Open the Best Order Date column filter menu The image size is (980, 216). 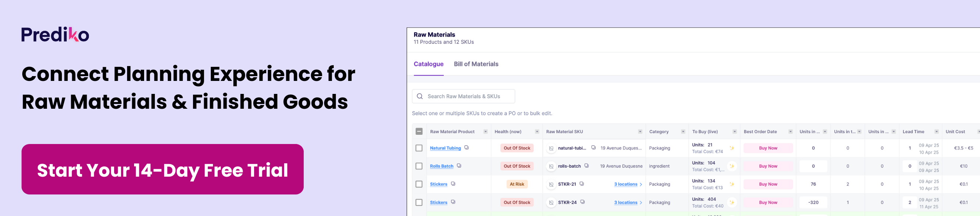tap(790, 131)
